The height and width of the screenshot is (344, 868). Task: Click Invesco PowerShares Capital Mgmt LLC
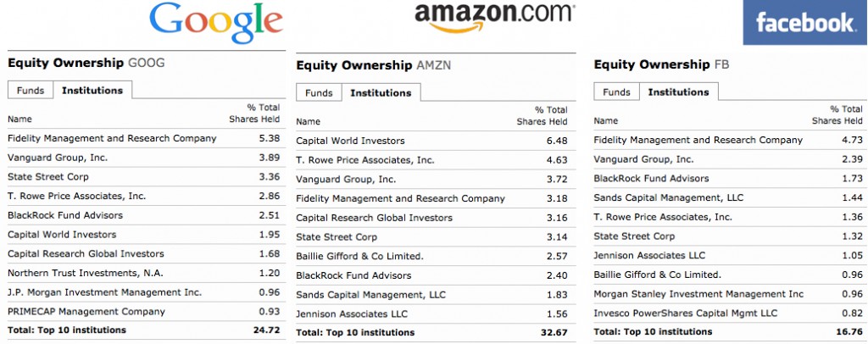click(686, 313)
